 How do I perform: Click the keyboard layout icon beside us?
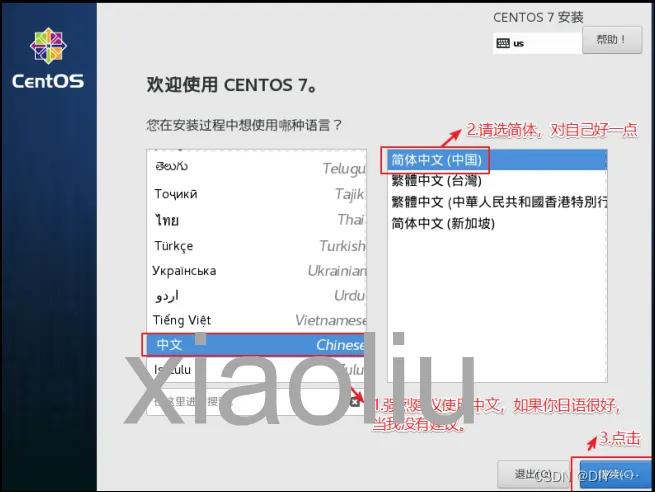[503, 43]
